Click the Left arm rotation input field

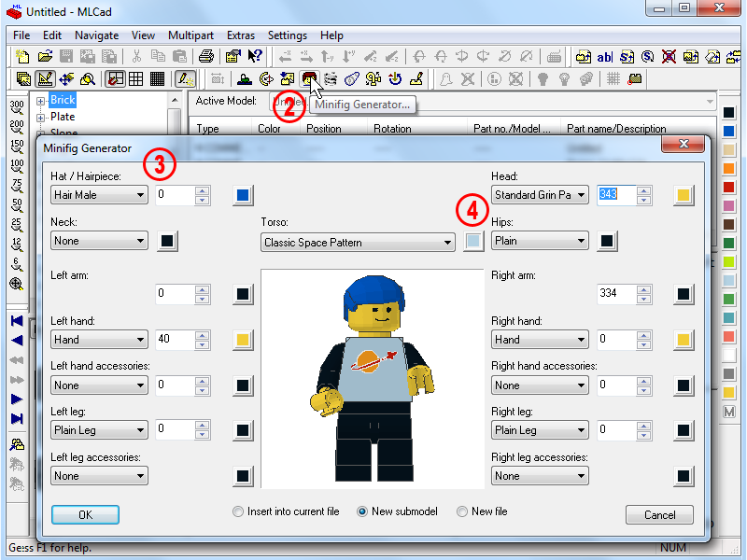click(x=175, y=294)
